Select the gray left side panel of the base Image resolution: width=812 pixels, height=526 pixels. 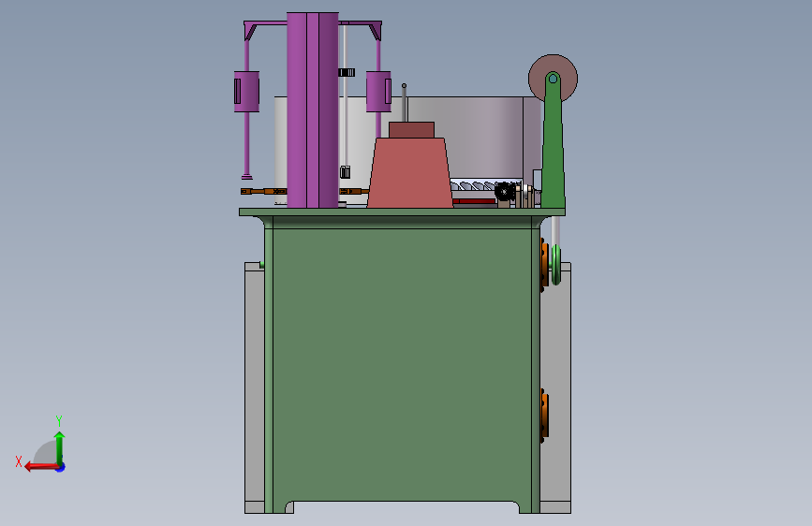tap(254, 388)
